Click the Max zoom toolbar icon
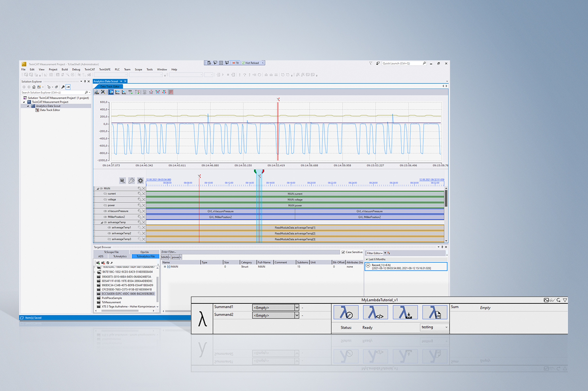This screenshot has width=588, height=391. coord(96,92)
